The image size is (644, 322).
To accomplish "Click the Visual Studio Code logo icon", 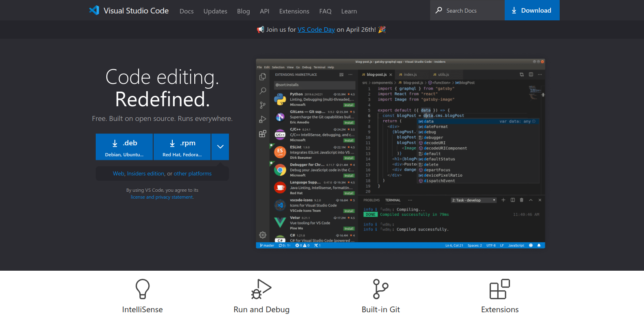I will coord(94,10).
